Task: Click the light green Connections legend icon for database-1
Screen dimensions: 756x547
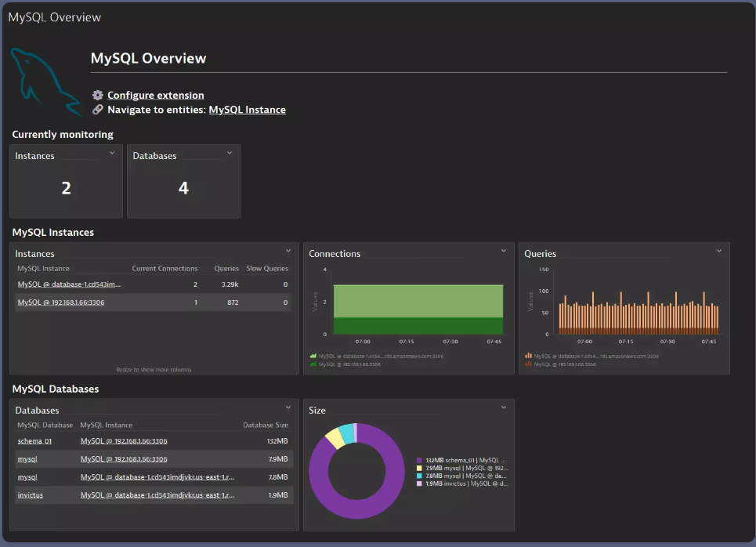Action: 313,356
